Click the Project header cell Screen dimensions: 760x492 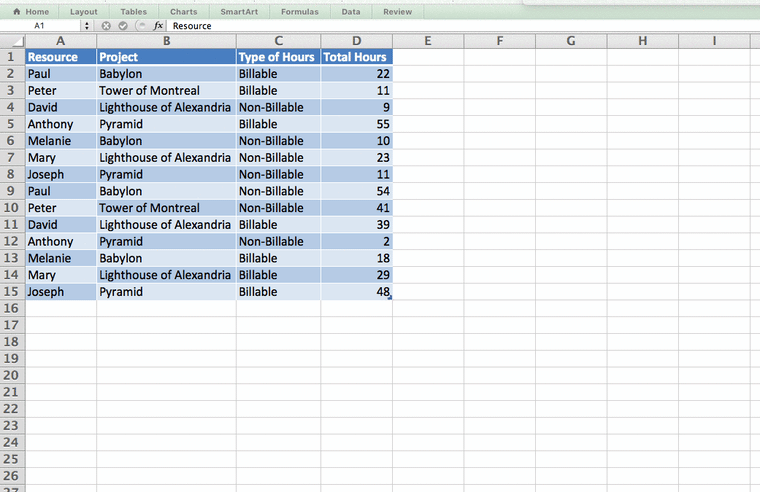click(166, 57)
